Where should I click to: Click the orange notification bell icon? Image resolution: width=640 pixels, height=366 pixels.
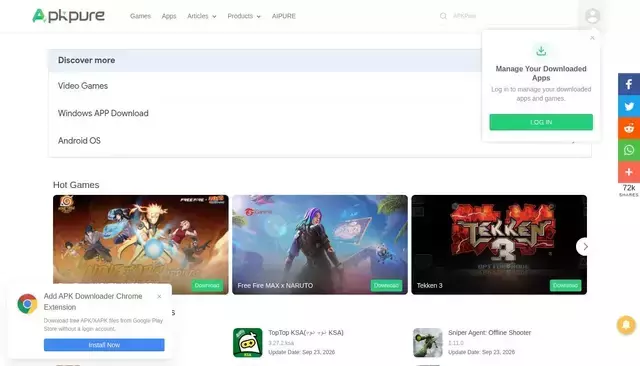point(626,325)
